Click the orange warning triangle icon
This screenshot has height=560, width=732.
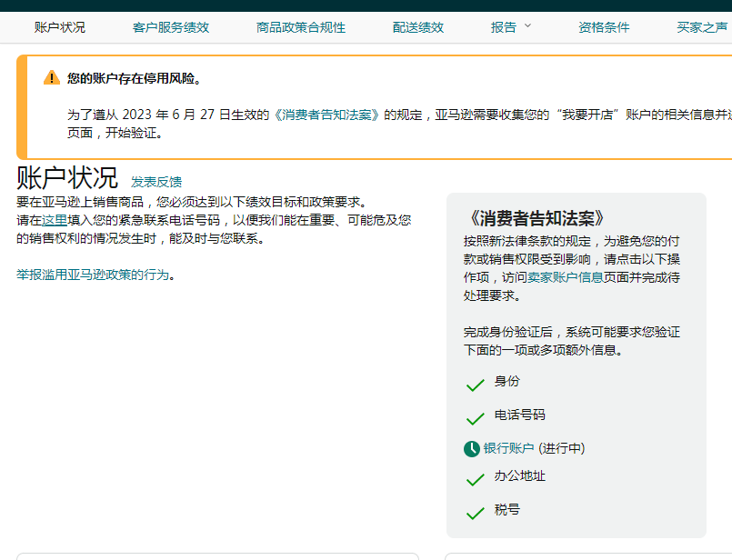[x=52, y=78]
